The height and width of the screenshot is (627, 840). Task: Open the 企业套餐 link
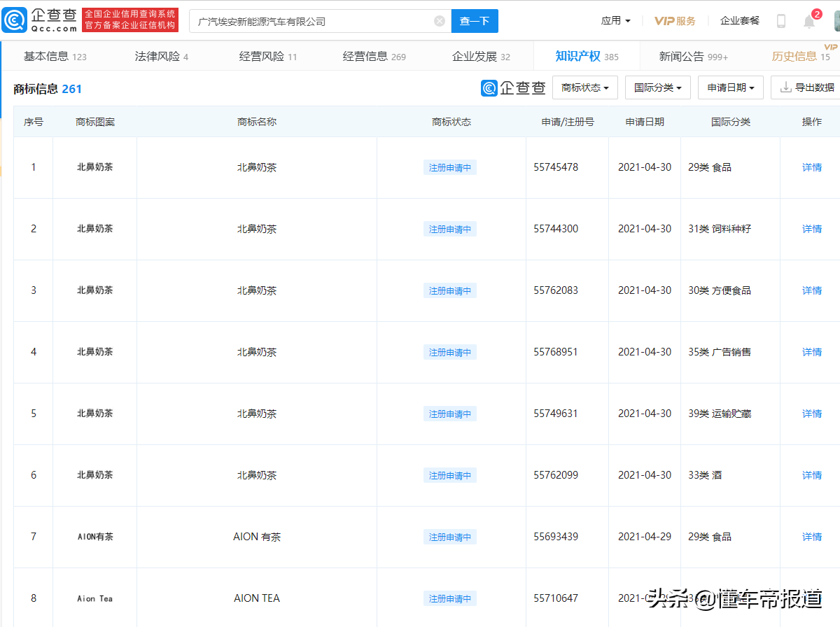740,21
